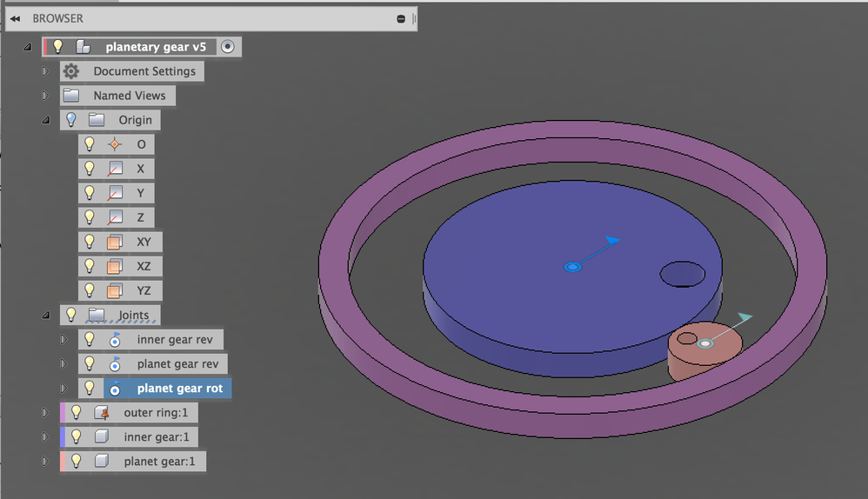Select the XY plane icon
Screen dimensions: 868x499
pos(115,243)
